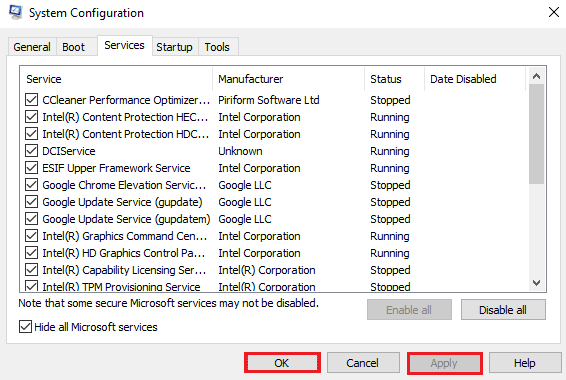566x380 pixels.
Task: Toggle Hide all Microsoft services checkbox
Action: 25,327
